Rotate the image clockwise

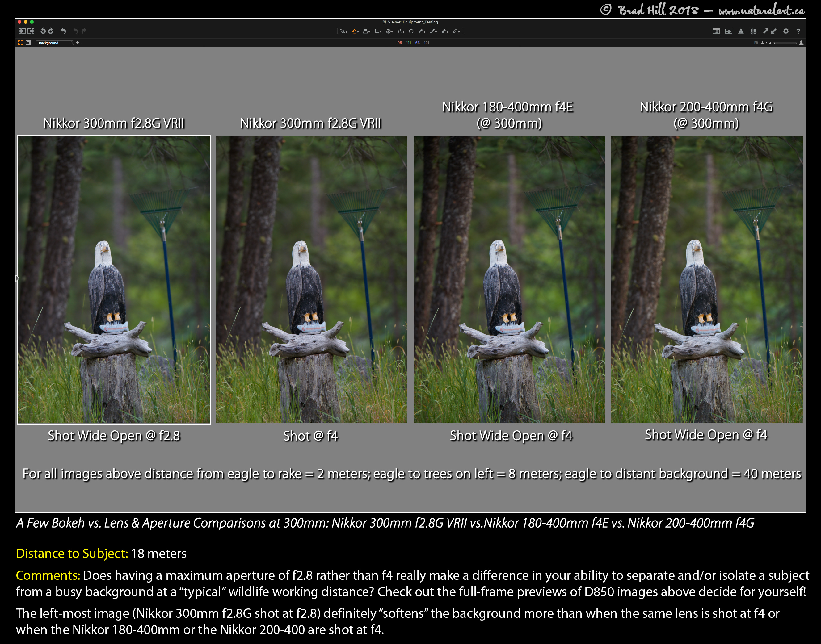click(51, 31)
